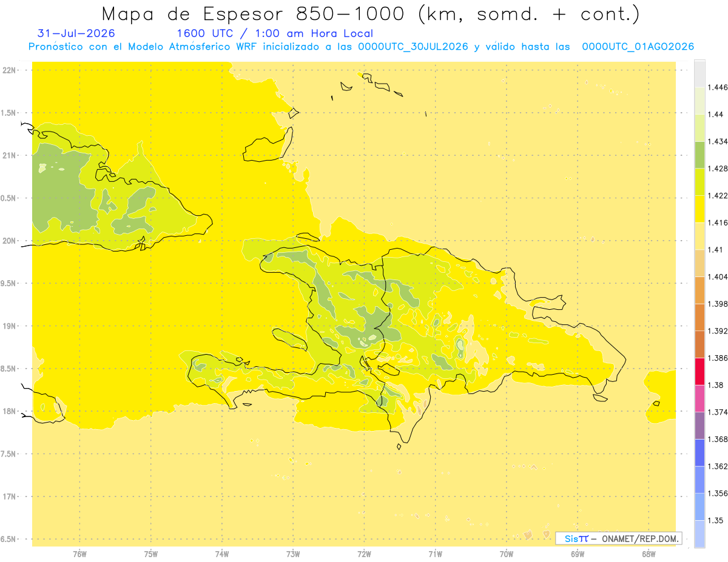Click the green swatch between 1.428 and 1.434

(699, 155)
